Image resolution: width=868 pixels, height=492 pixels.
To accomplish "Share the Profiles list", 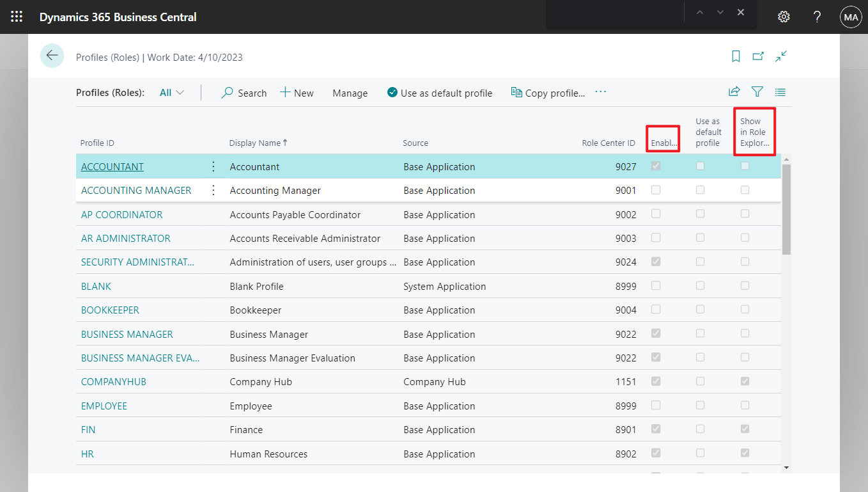I will [734, 91].
